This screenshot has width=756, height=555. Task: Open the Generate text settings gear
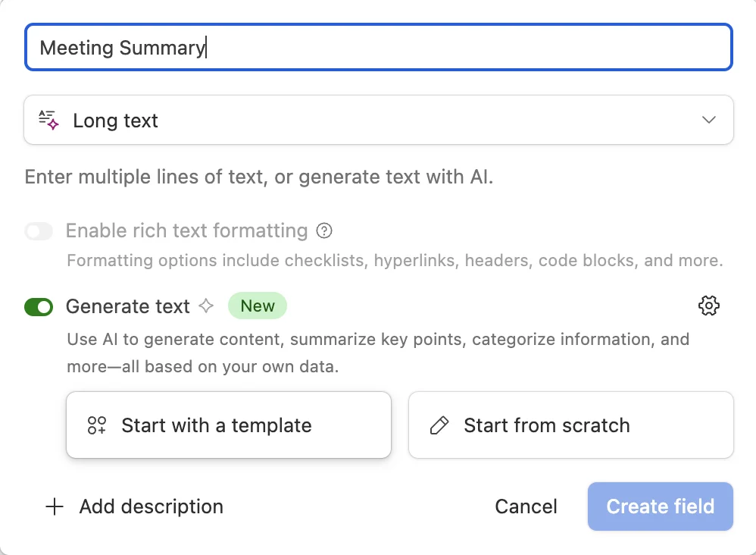708,306
